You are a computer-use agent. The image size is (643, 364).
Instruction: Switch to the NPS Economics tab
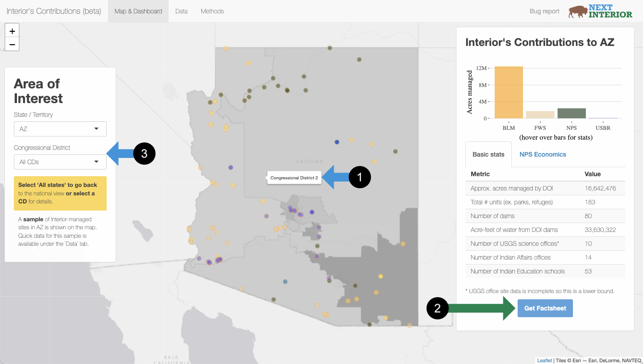[x=543, y=154]
